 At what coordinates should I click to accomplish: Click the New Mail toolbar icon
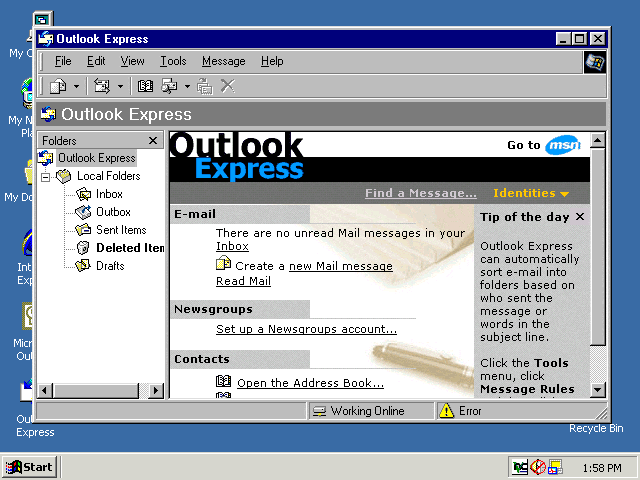tap(58, 86)
